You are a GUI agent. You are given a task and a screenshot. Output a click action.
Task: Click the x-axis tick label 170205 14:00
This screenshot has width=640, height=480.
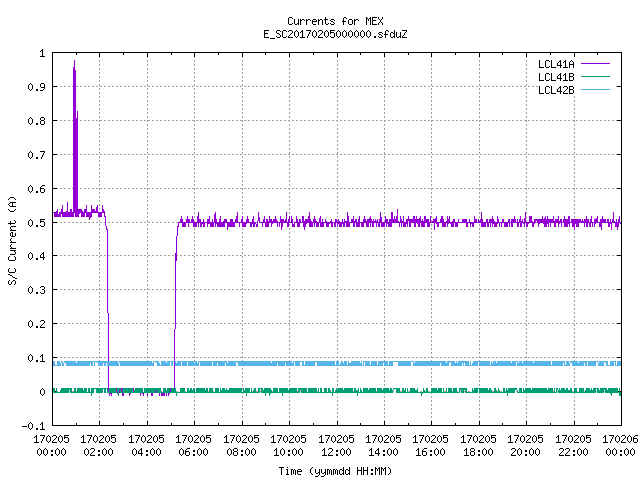[383, 446]
